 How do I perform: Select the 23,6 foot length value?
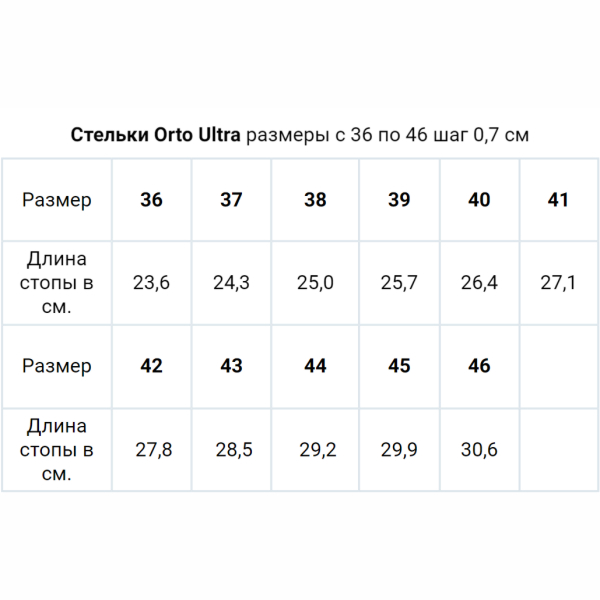(x=151, y=283)
